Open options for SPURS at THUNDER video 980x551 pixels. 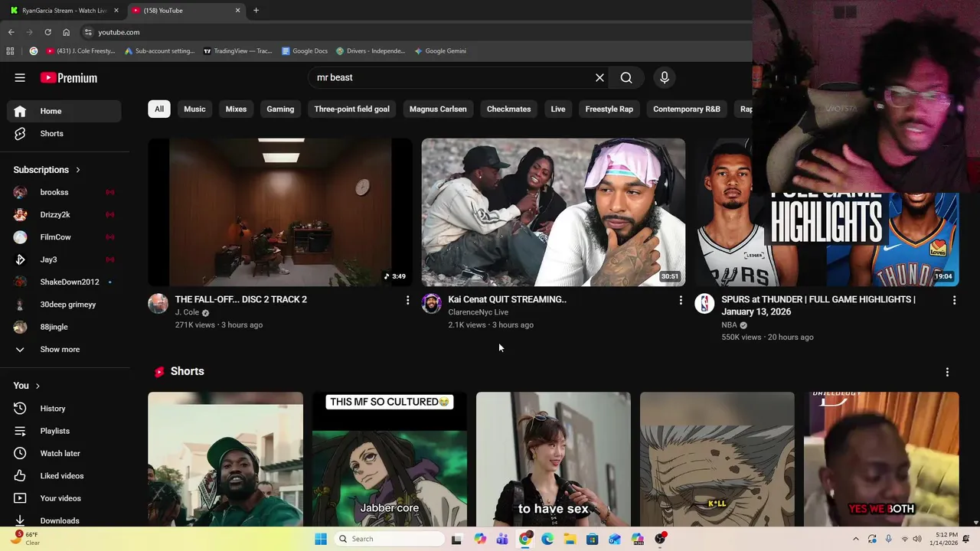point(954,301)
